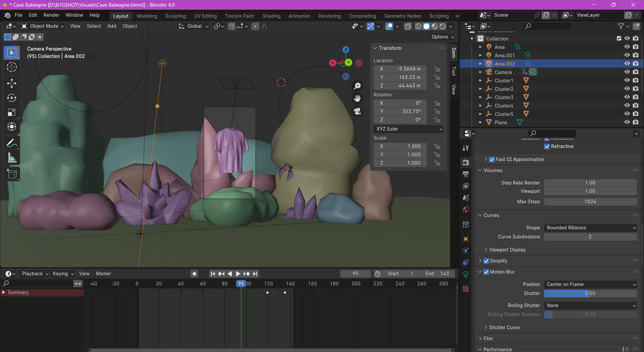Screen dimensions: 644x352
Task: Open the View Layer properties tab
Action: coord(466,187)
